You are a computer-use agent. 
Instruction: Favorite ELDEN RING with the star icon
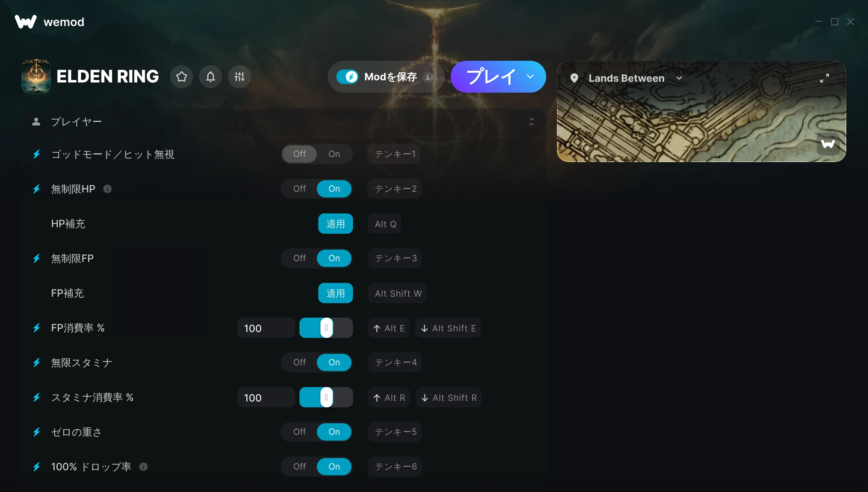(x=182, y=77)
